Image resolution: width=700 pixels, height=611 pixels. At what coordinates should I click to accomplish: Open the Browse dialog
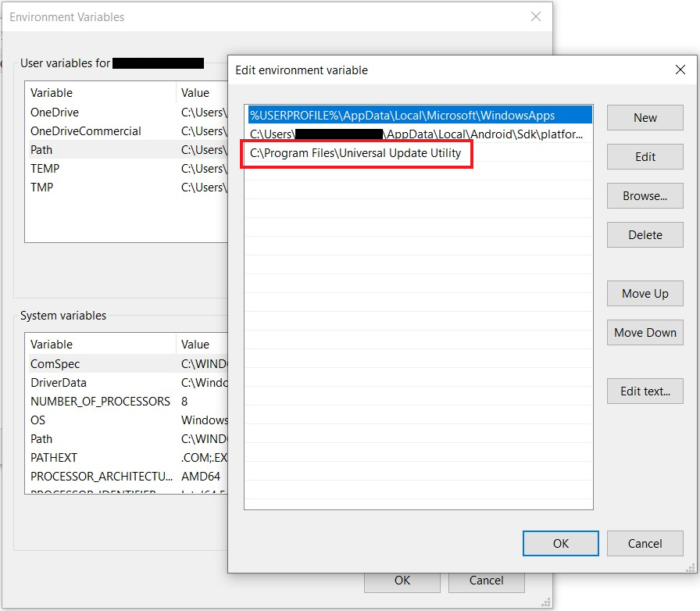(x=645, y=195)
